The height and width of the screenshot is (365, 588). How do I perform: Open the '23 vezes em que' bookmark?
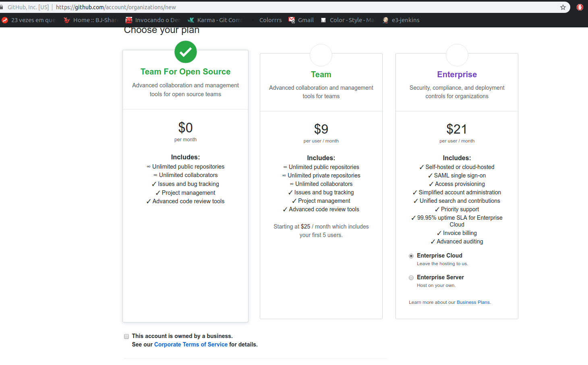pyautogui.click(x=29, y=20)
